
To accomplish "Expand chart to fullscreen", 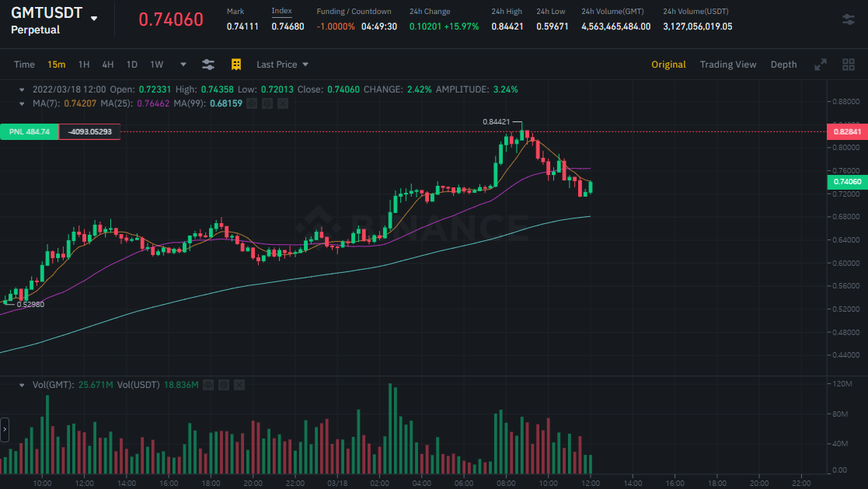I will click(x=821, y=65).
